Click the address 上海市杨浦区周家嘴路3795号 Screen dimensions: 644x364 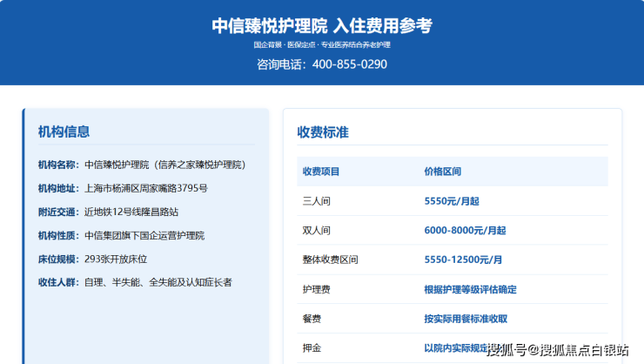coord(146,189)
